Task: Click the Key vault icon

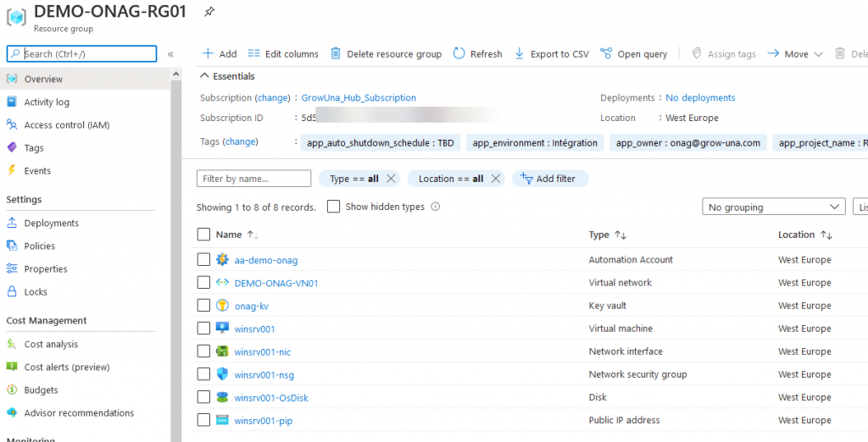Action: (x=222, y=306)
